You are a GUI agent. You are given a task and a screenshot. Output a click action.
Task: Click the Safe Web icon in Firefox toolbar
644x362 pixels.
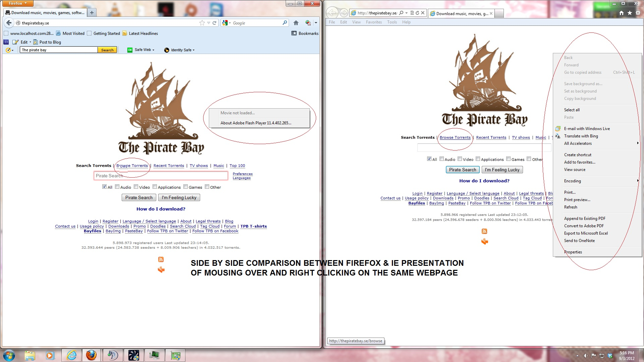pos(130,50)
